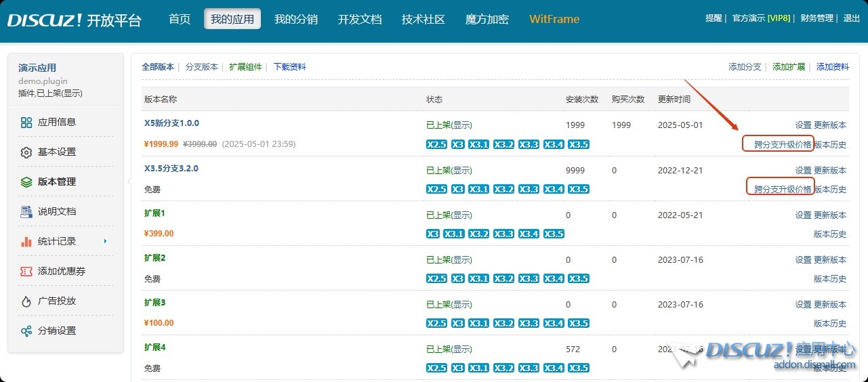Viewport: 868px width, 382px height.
Task: Click the 版本管理 layers icon
Action: tap(26, 182)
